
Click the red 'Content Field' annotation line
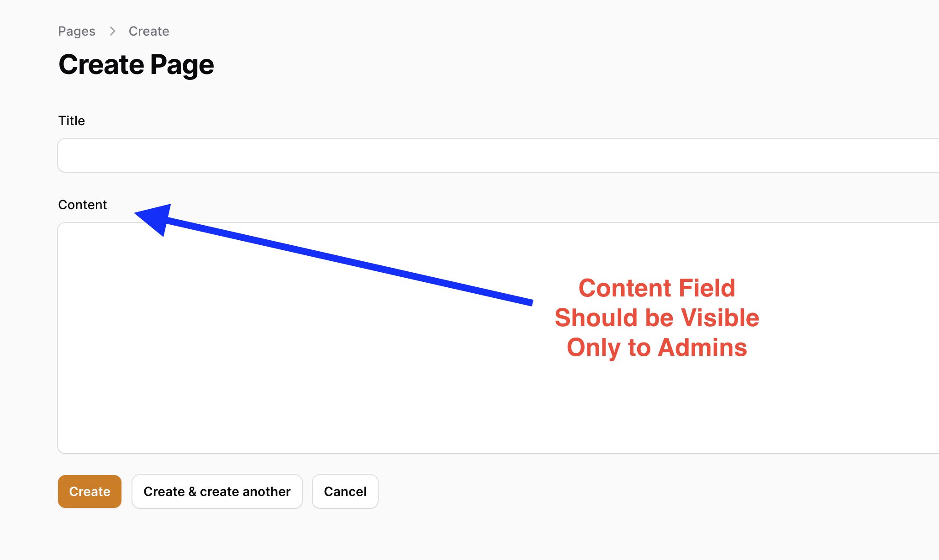point(657,288)
